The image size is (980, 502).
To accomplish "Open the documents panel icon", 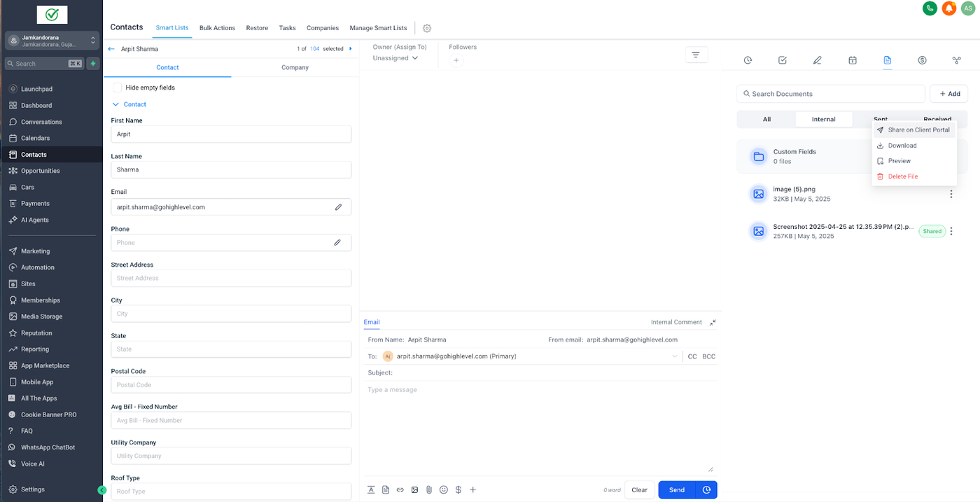I will coord(887,60).
